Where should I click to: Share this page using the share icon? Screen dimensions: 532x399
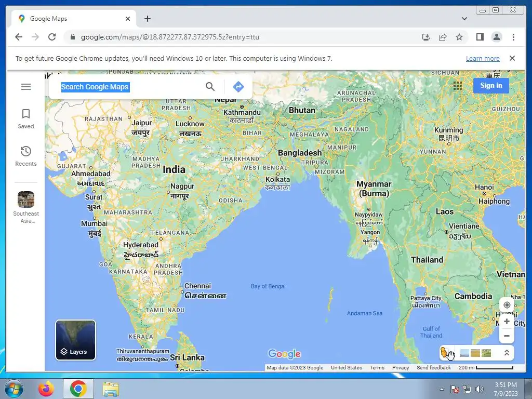[x=443, y=37]
